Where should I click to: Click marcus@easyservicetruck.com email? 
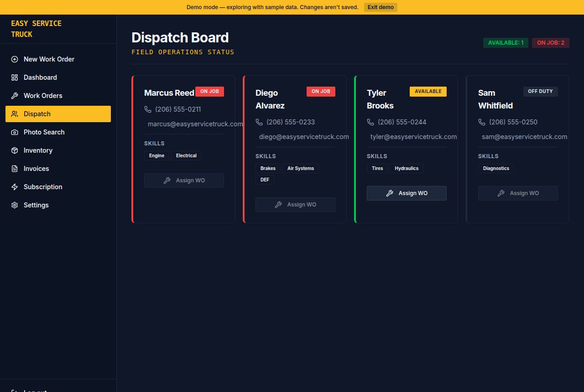[x=195, y=124]
